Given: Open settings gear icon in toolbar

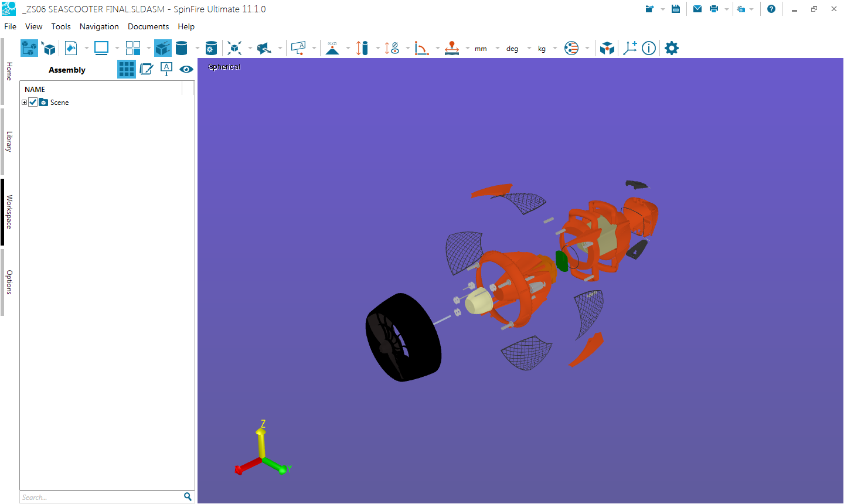Looking at the screenshot, I should click(x=672, y=48).
